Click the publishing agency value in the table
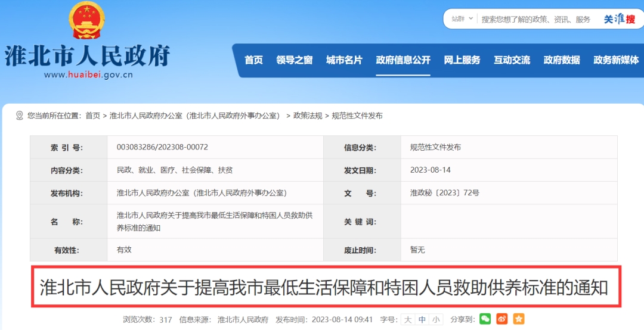Image resolution: width=644 pixels, height=330 pixels. click(202, 193)
